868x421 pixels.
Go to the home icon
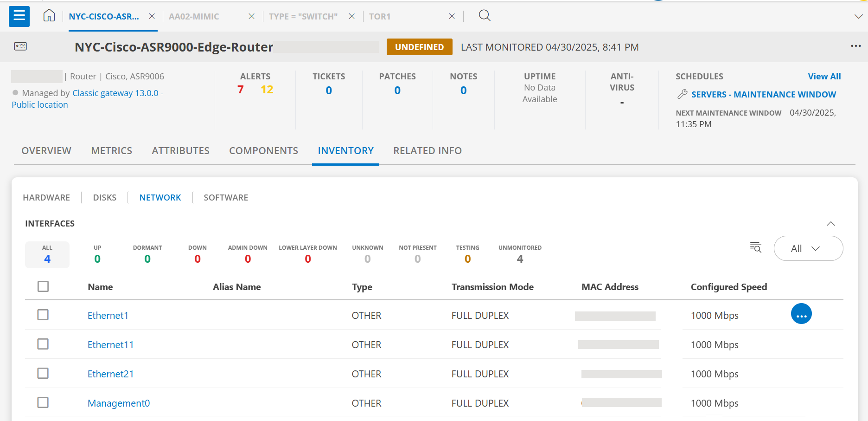tap(49, 16)
